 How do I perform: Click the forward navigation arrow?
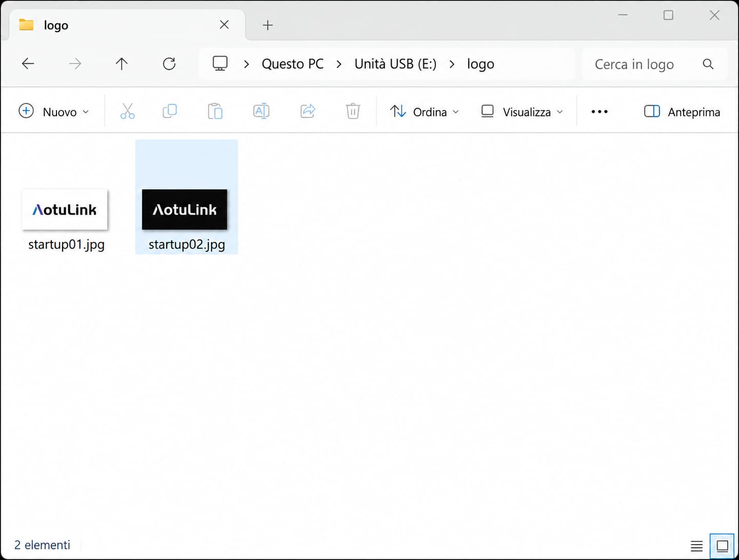tap(75, 64)
